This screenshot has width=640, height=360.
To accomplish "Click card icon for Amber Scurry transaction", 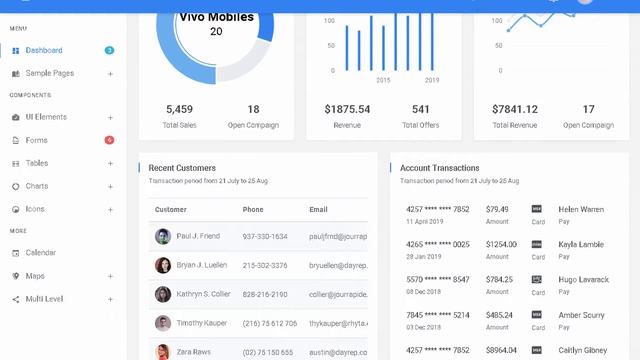I will (536, 315).
